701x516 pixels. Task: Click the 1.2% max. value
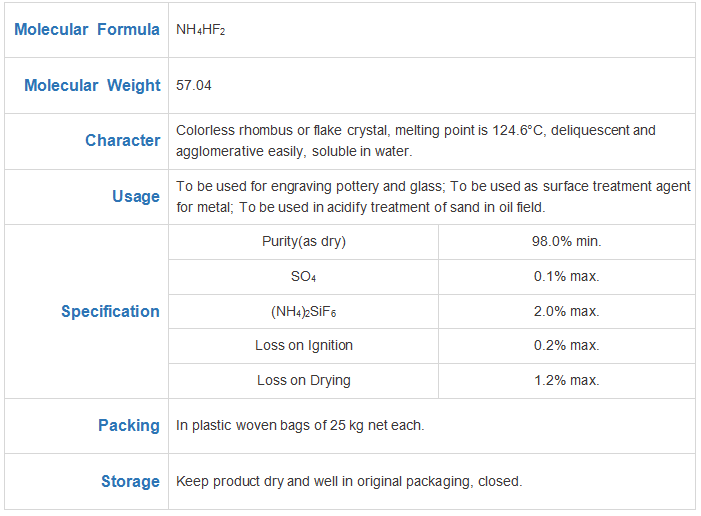pos(566,380)
